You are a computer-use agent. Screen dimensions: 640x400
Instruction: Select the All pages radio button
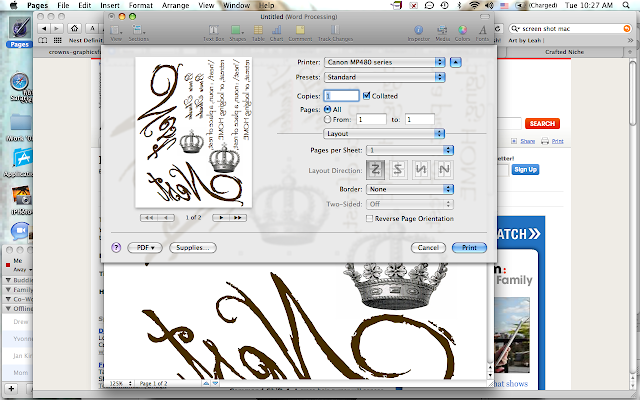click(327, 109)
